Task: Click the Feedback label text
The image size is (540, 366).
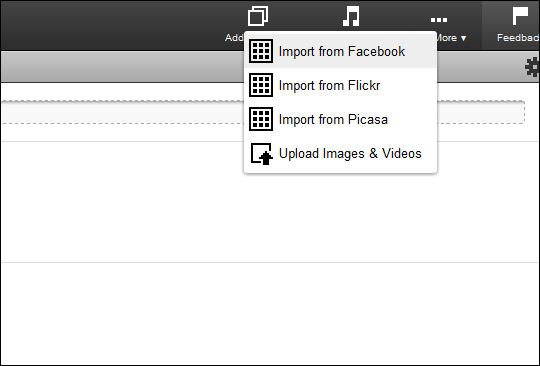Action: [x=518, y=38]
